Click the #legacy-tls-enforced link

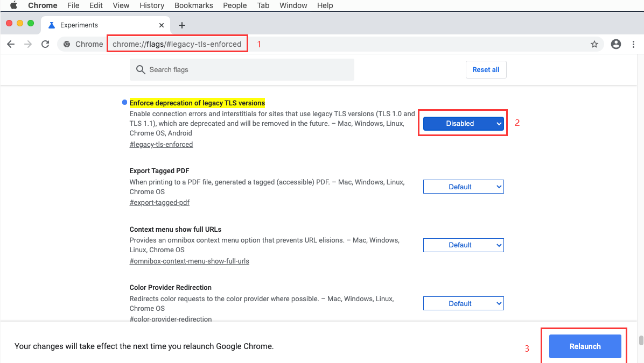161,144
